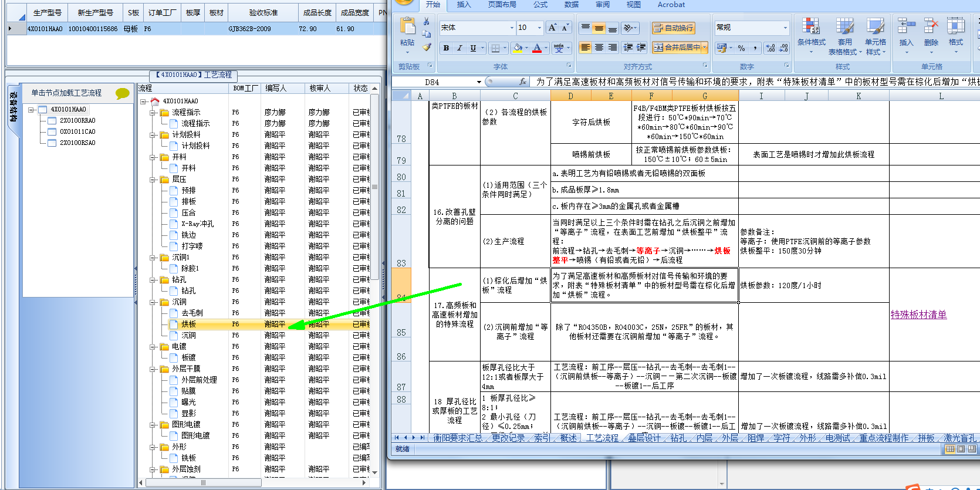
Task: Click the fx insert function button
Action: tap(523, 82)
